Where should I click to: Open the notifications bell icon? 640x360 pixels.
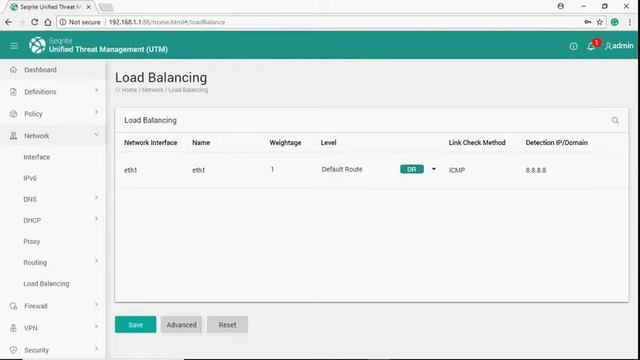591,46
